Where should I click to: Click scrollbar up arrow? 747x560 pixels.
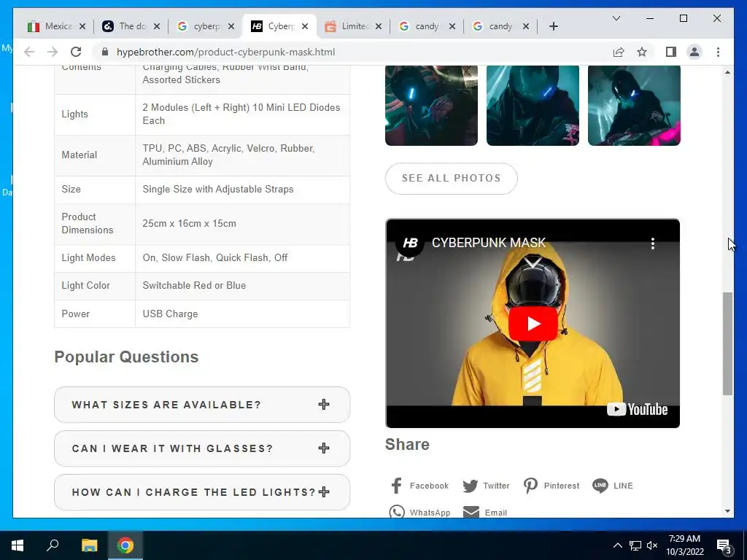pos(727,72)
